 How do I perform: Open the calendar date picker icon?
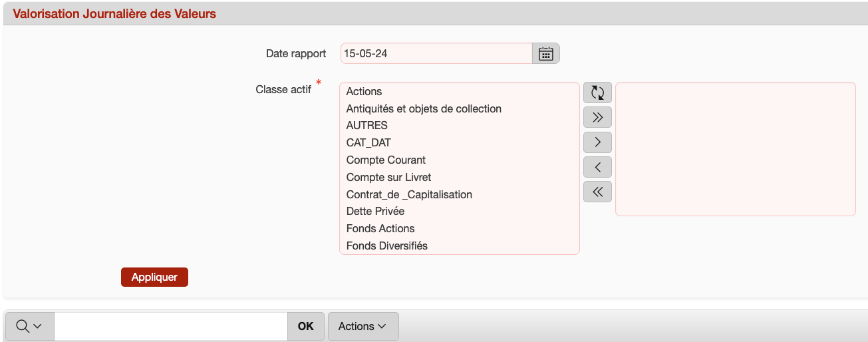coord(545,53)
